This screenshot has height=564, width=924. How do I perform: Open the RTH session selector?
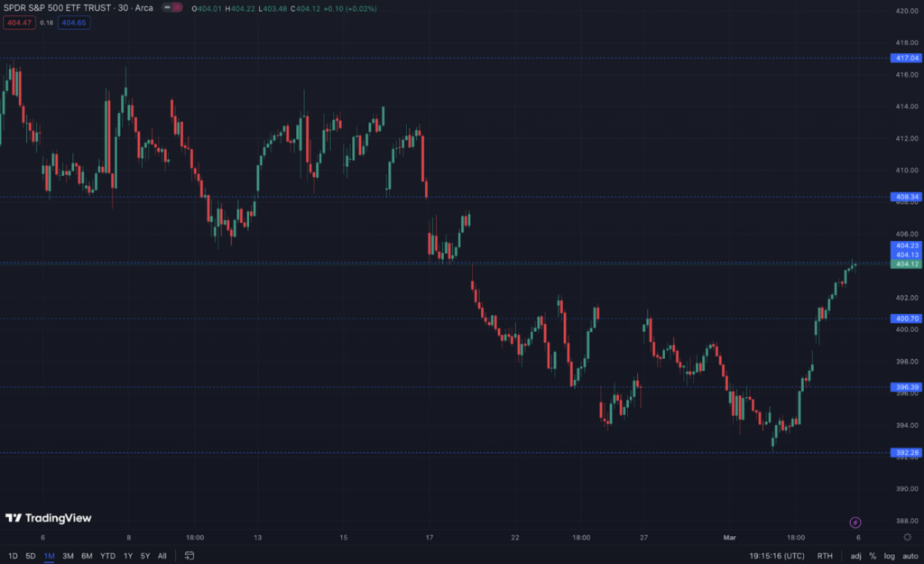pos(825,556)
